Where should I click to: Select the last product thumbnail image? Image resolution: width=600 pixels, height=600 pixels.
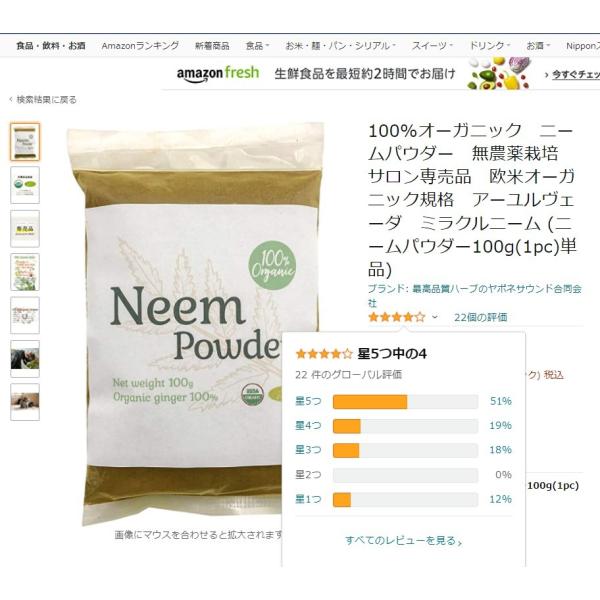(x=25, y=402)
